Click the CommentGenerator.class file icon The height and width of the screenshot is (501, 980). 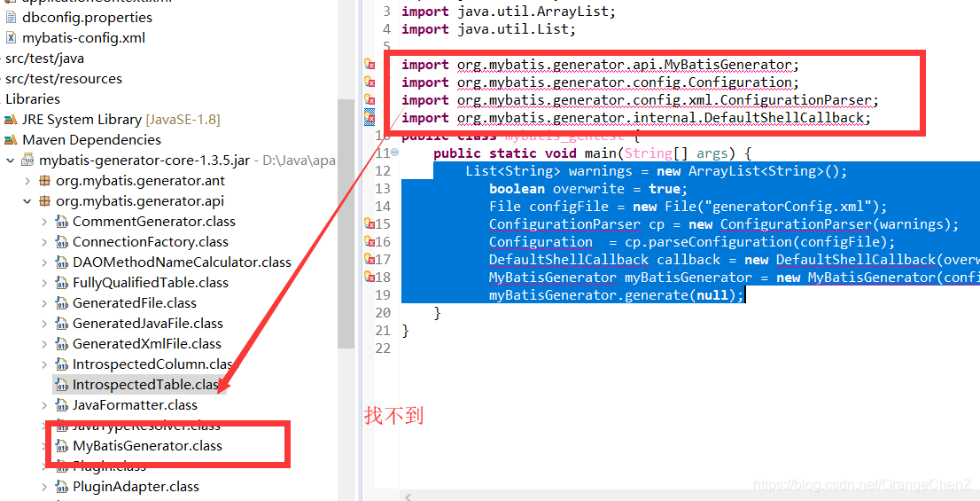(61, 222)
